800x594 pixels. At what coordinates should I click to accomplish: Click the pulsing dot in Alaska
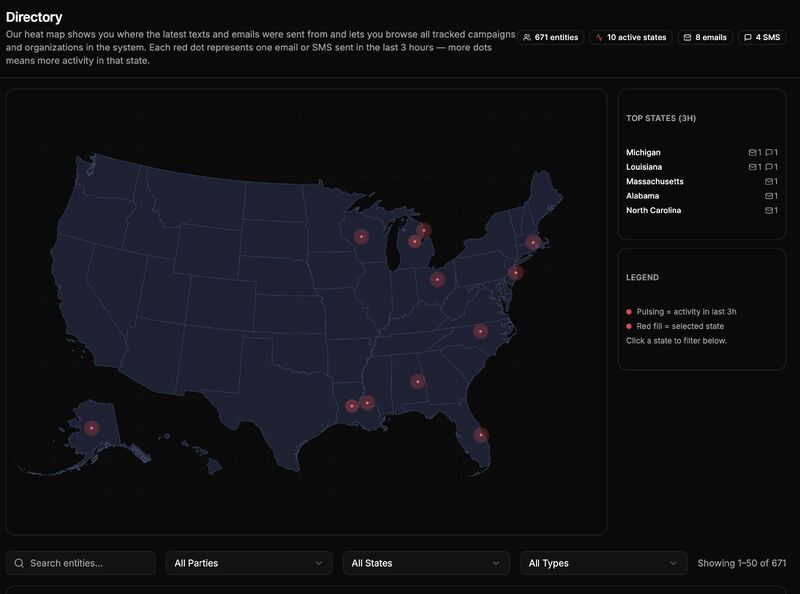coord(91,428)
